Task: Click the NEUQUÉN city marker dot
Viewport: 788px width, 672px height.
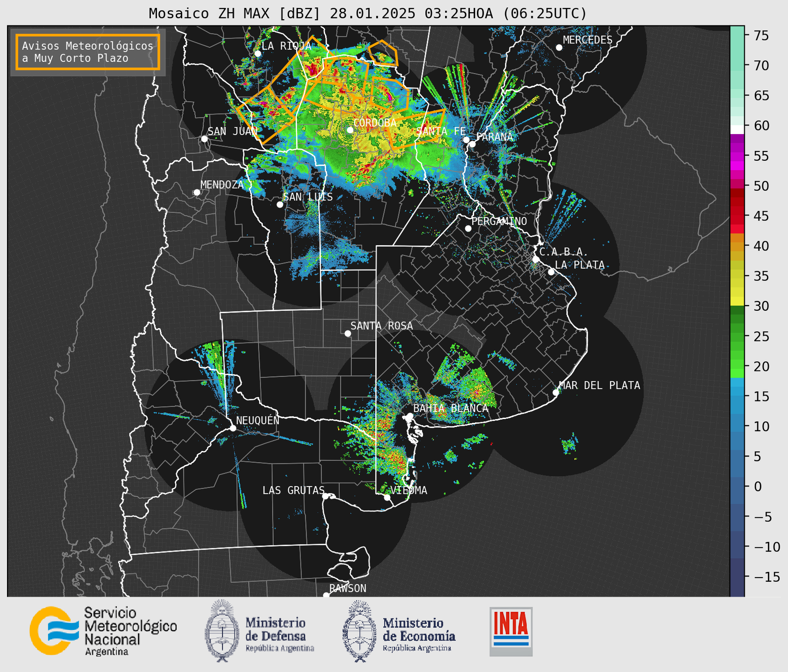Action: pyautogui.click(x=233, y=428)
